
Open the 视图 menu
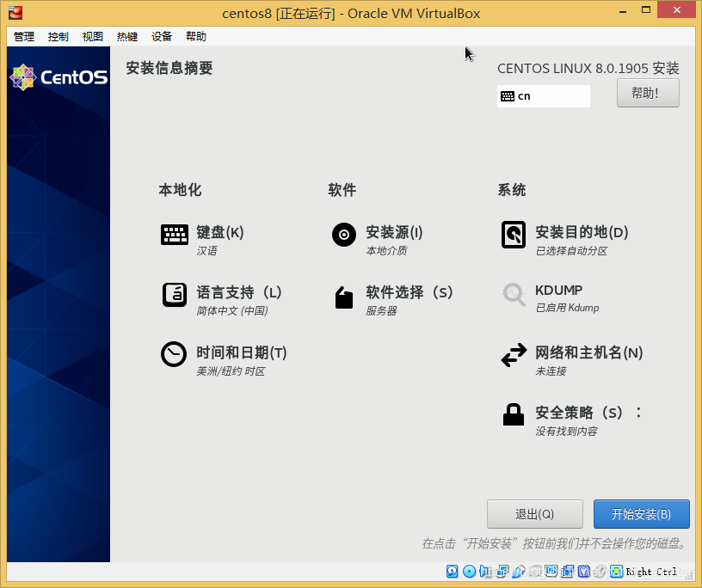[93, 37]
